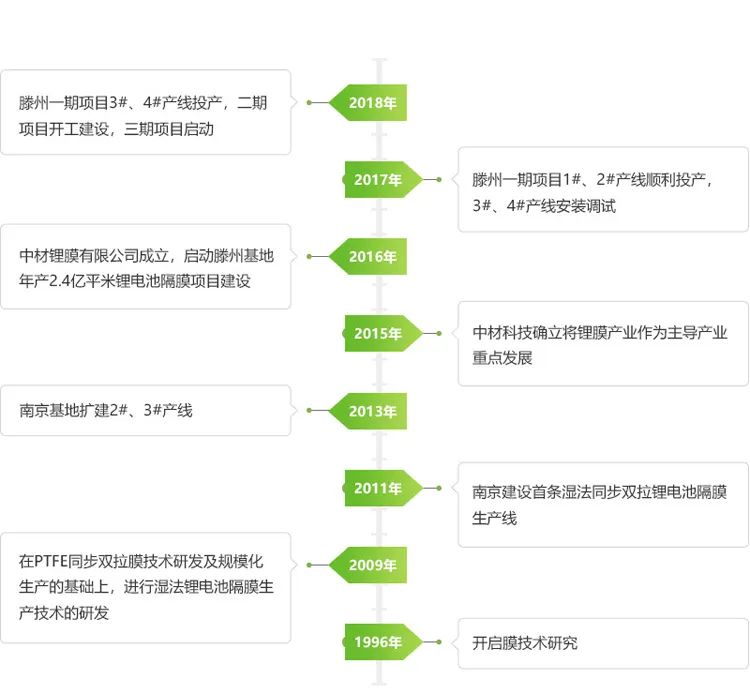Click the 2013年 timeline marker

pos(368,411)
